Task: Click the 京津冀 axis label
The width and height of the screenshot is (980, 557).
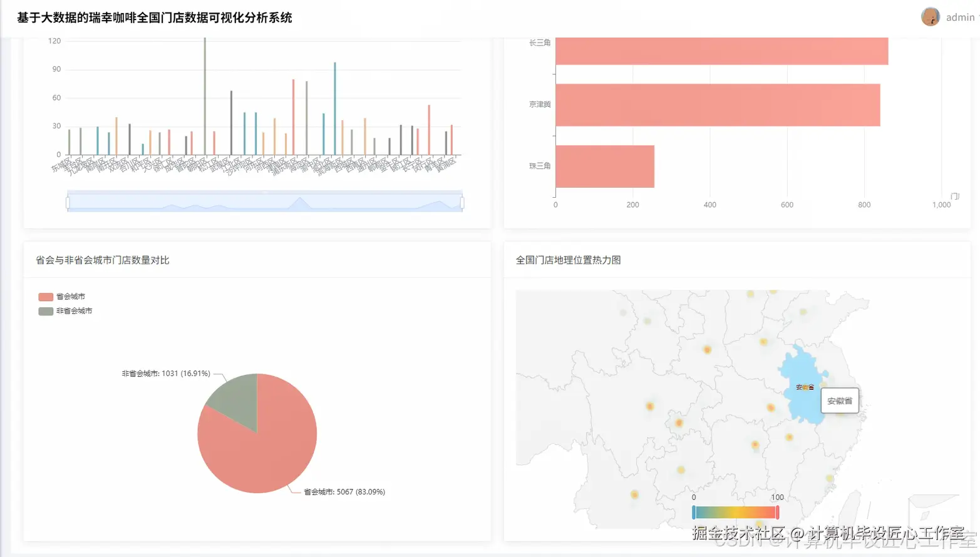Action: 540,105
